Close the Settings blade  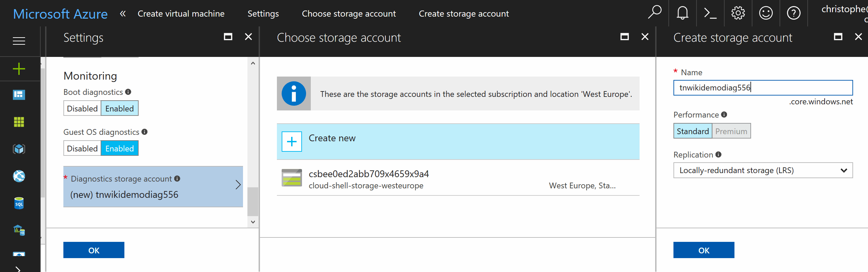click(x=248, y=37)
